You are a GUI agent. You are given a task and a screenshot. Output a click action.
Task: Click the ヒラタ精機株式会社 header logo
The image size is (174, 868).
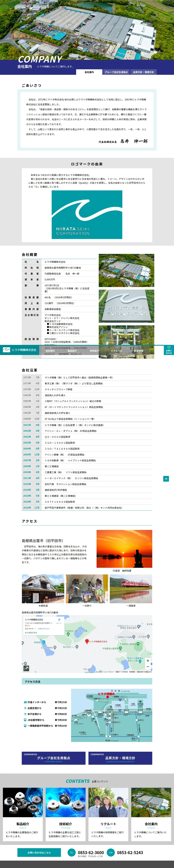tap(20, 350)
